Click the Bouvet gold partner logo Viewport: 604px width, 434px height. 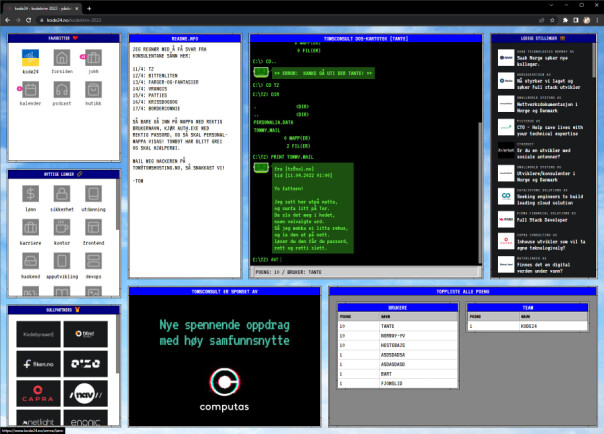[x=86, y=334]
